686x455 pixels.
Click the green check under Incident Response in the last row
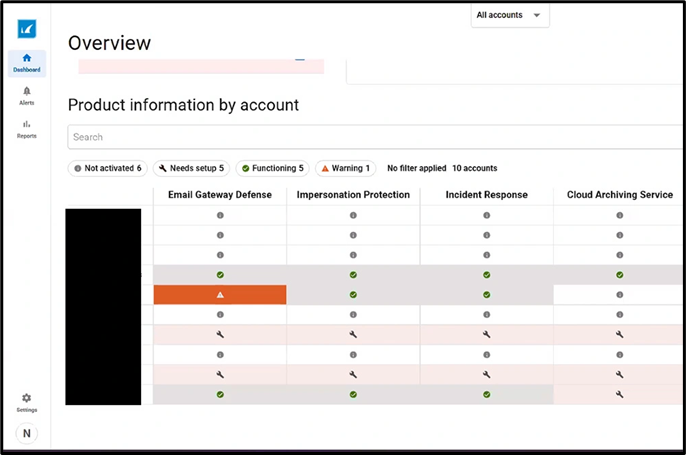(x=486, y=395)
